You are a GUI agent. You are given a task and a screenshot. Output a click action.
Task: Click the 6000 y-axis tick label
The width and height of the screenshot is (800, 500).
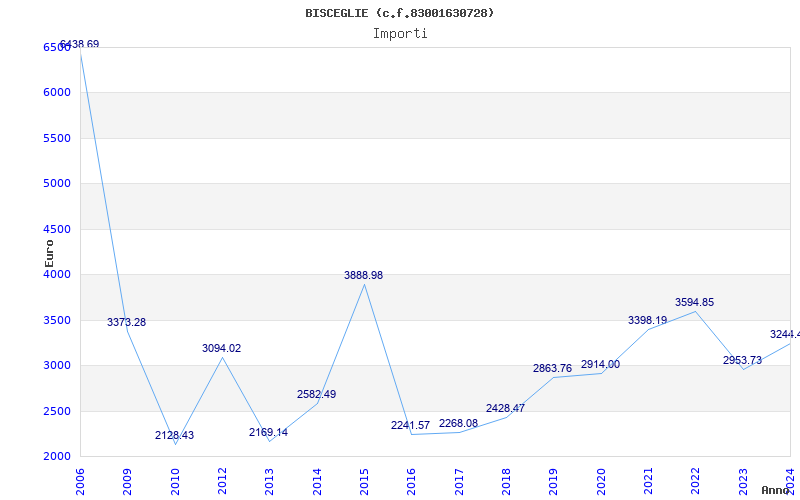(57, 93)
